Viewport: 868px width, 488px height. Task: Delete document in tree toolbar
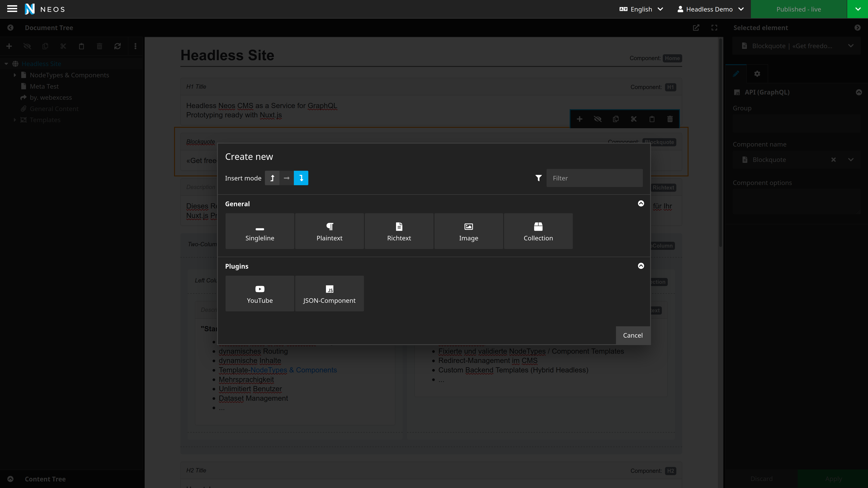coord(99,46)
